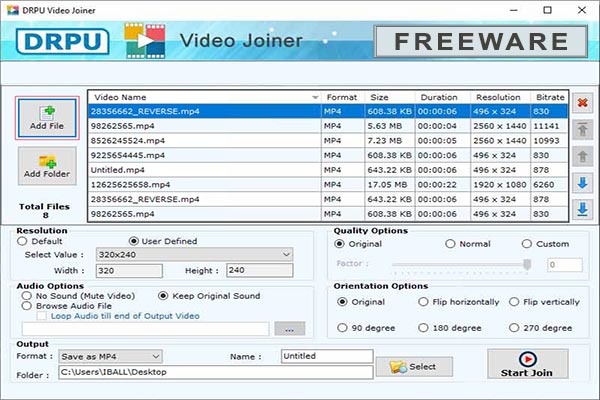This screenshot has width=600, height=400.
Task: Click the Add Folder button
Action: click(x=47, y=166)
